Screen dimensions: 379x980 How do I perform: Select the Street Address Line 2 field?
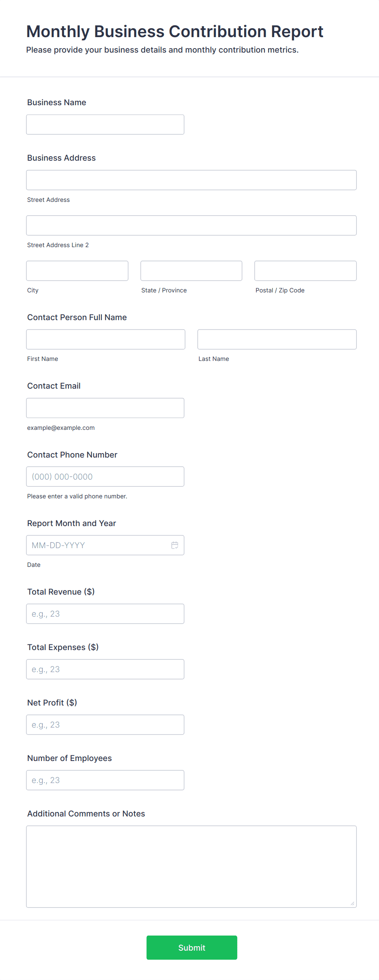point(192,225)
